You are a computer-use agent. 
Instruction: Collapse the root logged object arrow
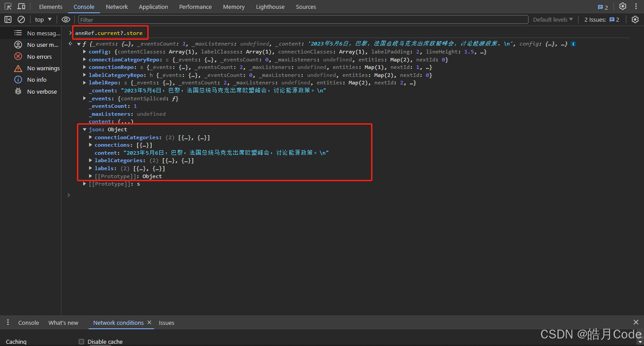(x=79, y=44)
